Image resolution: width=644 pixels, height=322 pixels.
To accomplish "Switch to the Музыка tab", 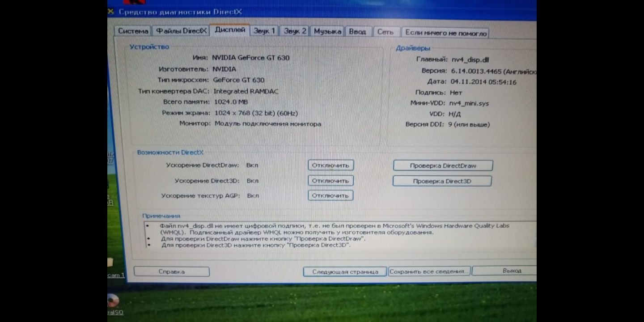I will click(327, 31).
